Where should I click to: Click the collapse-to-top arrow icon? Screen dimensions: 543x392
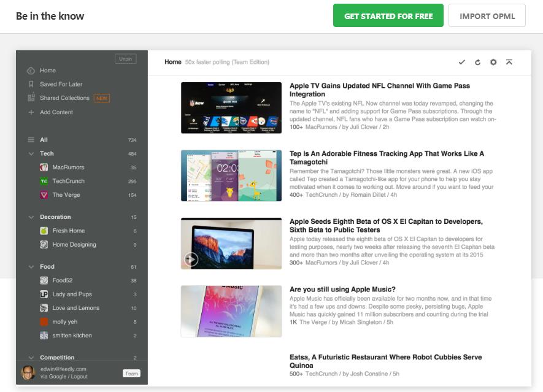point(509,62)
